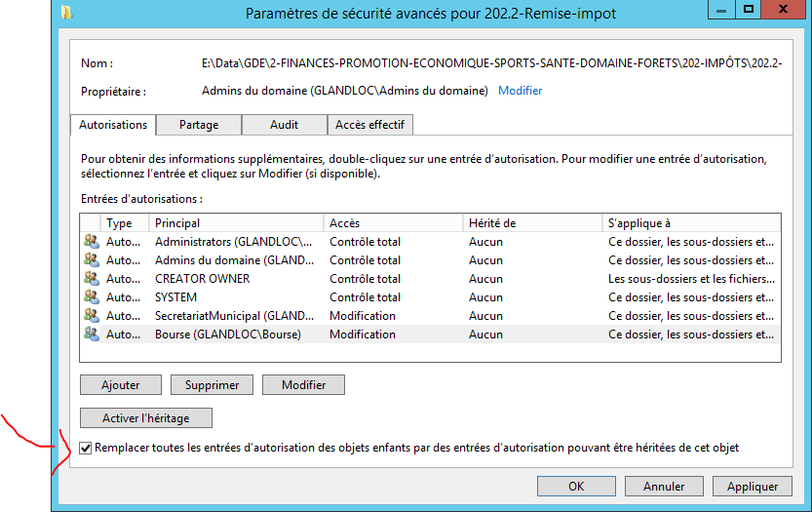Sort by the Principal column header

tap(235, 223)
